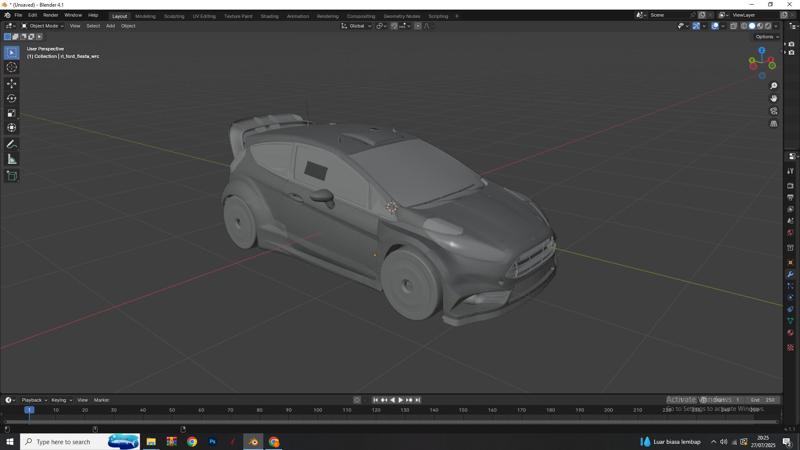800x450 pixels.
Task: Select the Cursor tool
Action: (12, 67)
